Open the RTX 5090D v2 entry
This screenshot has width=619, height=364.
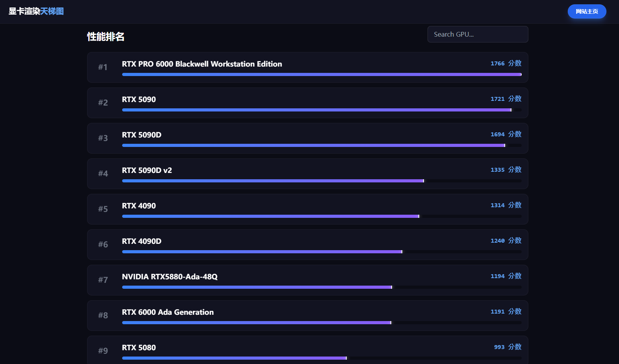tap(147, 170)
